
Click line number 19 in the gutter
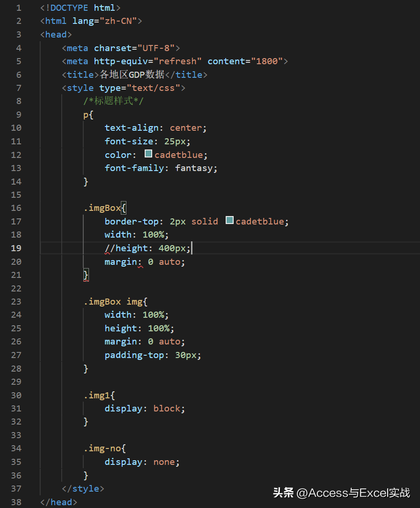[16, 248]
